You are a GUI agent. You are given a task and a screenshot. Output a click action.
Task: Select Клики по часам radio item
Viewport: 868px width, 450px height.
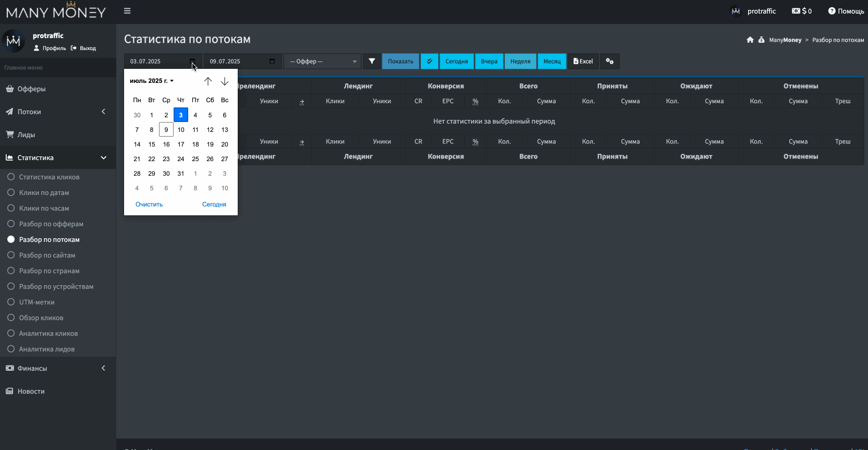click(58, 208)
